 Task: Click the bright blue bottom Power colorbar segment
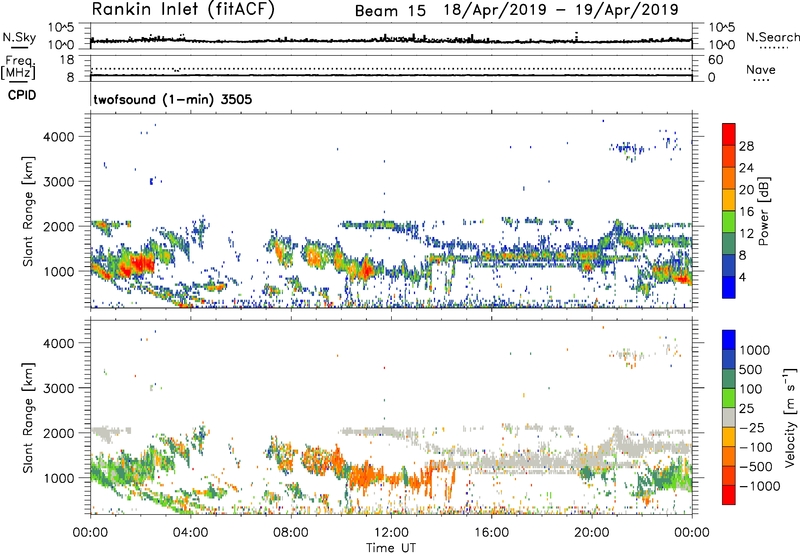[x=729, y=287]
